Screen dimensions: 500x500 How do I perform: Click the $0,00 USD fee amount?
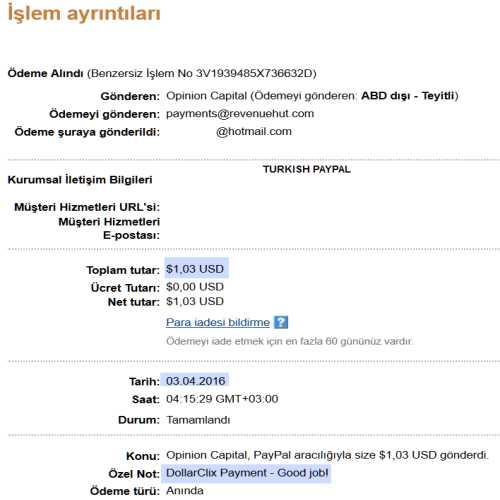(195, 287)
